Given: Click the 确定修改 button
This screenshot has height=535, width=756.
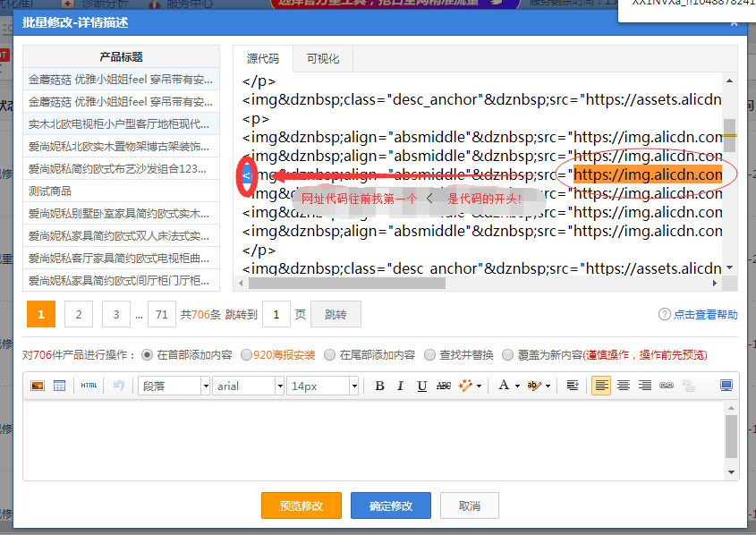Looking at the screenshot, I should [x=391, y=505].
